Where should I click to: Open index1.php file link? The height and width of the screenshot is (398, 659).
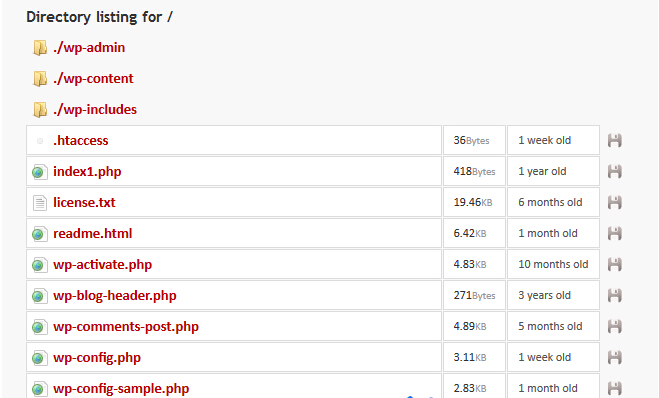[x=87, y=171]
